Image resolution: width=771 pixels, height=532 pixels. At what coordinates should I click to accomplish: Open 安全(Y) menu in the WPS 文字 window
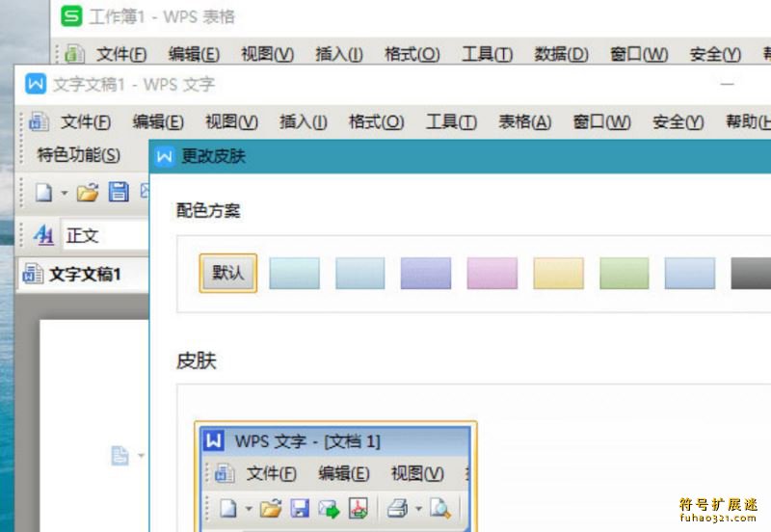tap(678, 121)
